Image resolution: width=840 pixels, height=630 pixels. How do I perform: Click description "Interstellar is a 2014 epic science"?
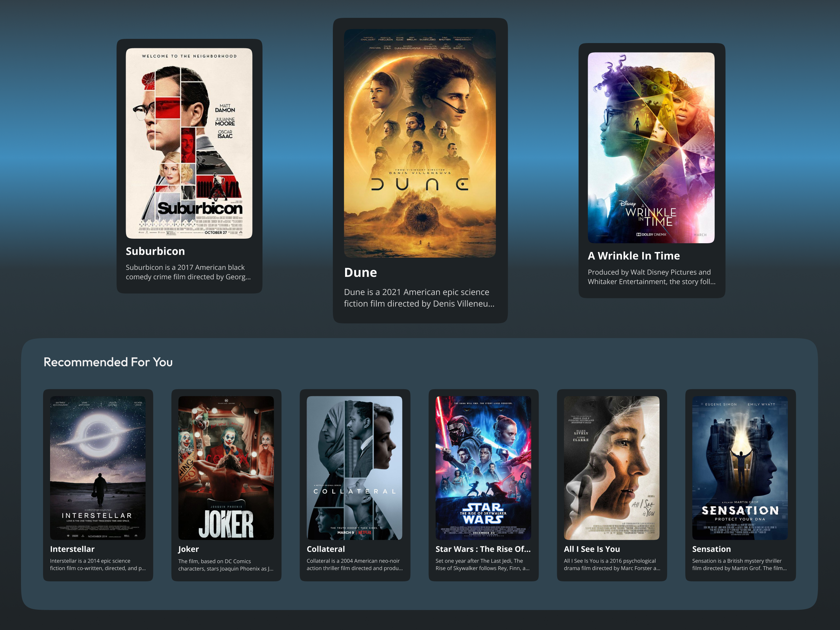90,560
